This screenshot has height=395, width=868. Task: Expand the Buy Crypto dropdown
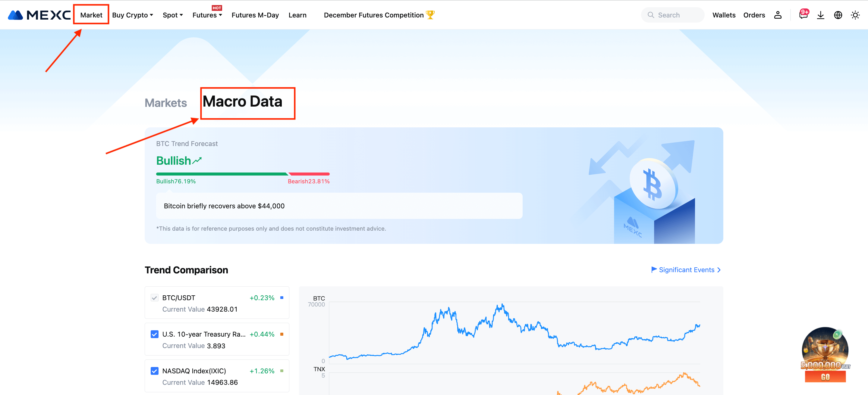coord(132,15)
